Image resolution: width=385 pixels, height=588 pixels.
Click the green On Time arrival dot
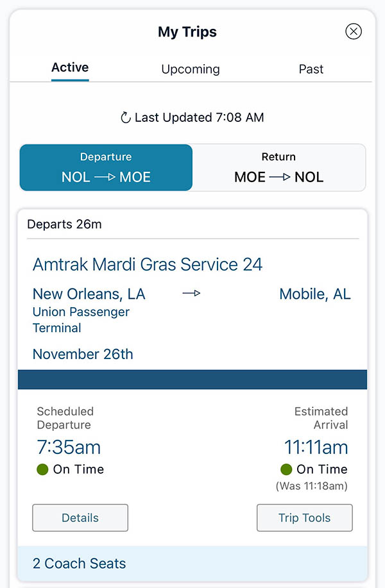(x=286, y=469)
